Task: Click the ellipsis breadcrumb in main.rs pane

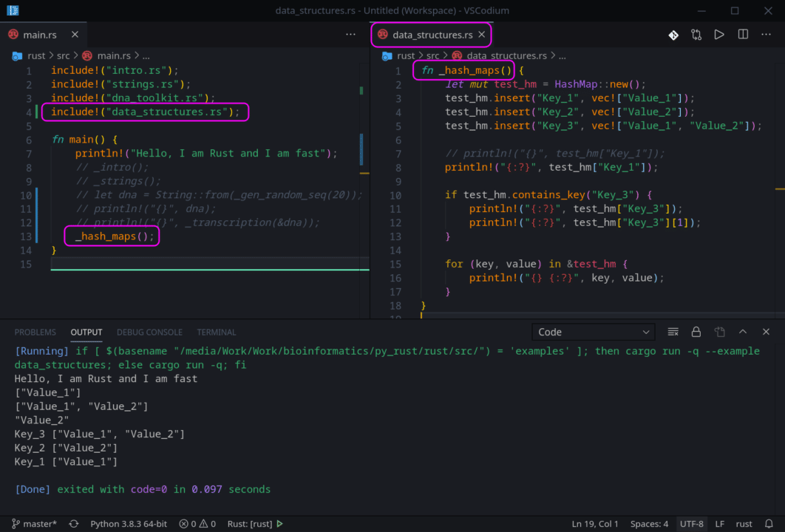Action: 146,56
